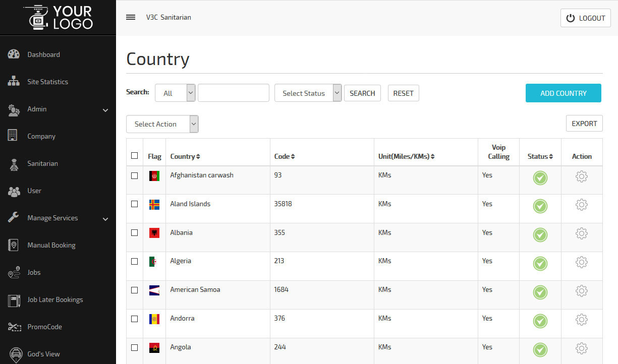Open action gear for Angola

pos(582,348)
